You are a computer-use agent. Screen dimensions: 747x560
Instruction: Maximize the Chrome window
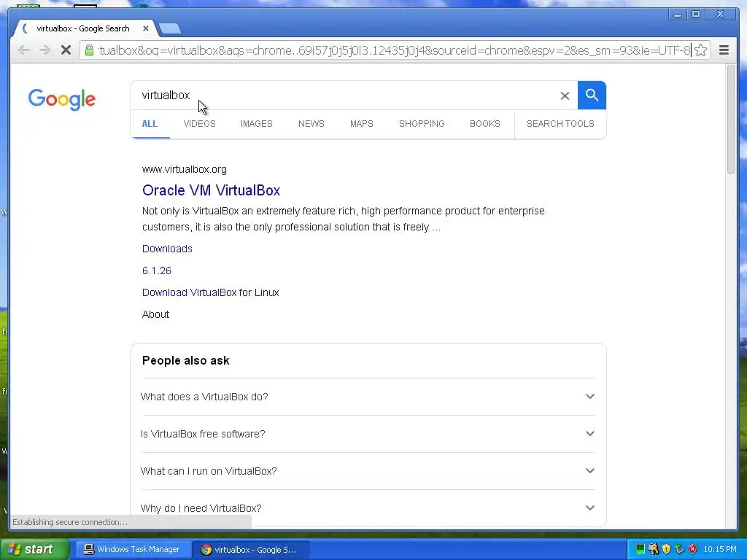(696, 15)
